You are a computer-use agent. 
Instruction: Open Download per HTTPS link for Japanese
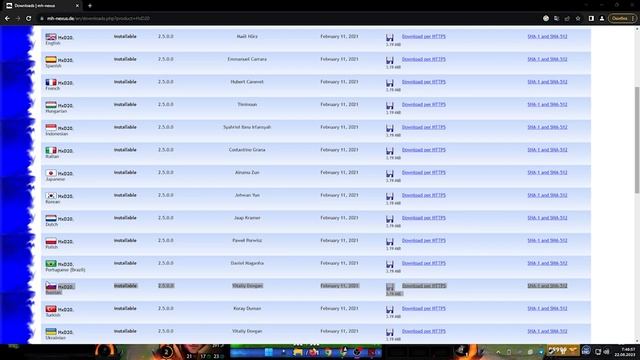[x=424, y=172]
